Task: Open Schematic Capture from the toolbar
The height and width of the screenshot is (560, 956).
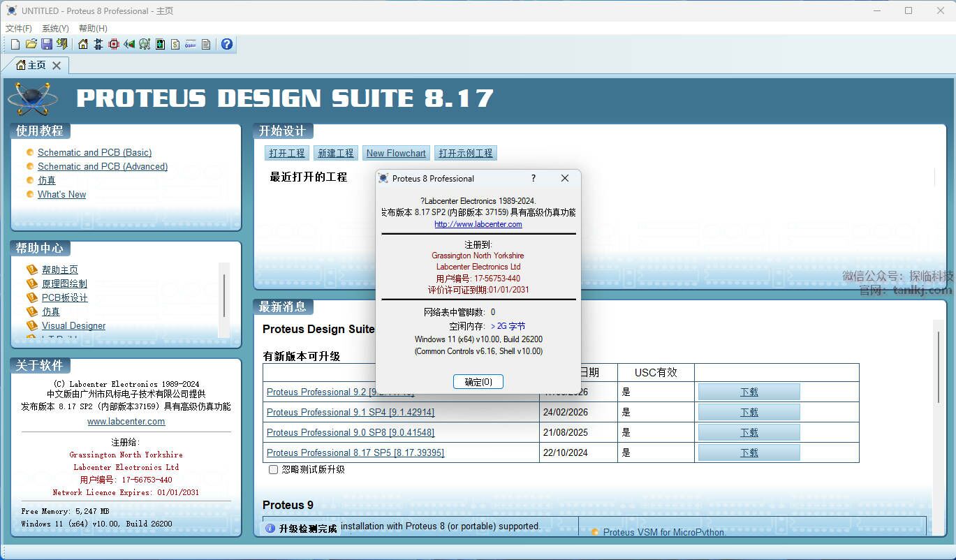Action: [x=98, y=44]
